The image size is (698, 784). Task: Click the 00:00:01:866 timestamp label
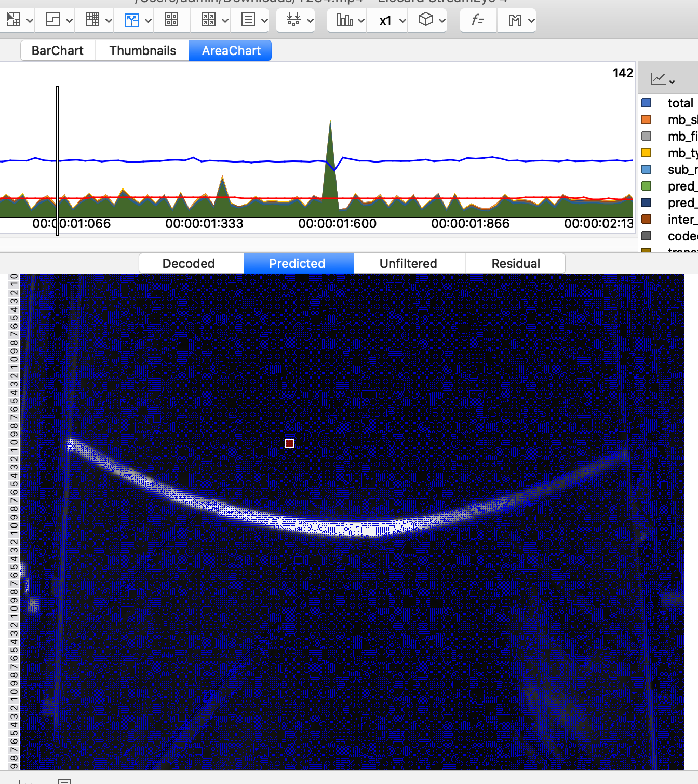tap(470, 224)
